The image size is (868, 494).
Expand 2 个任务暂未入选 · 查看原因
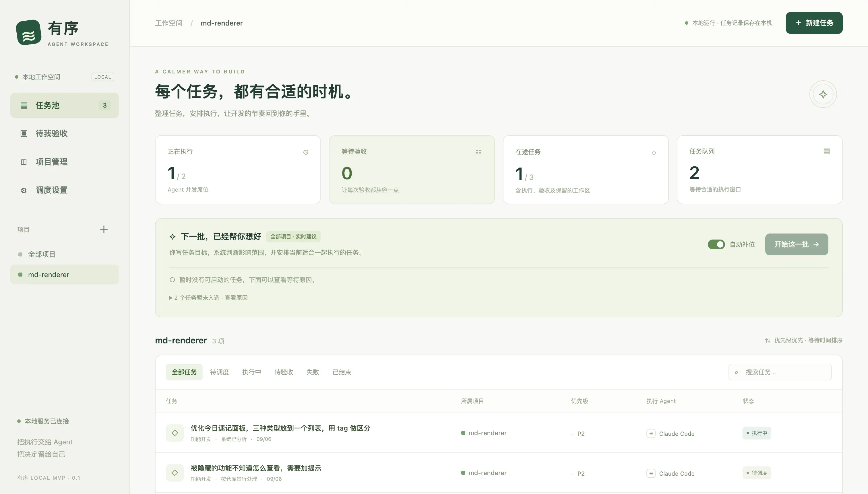[x=208, y=297]
